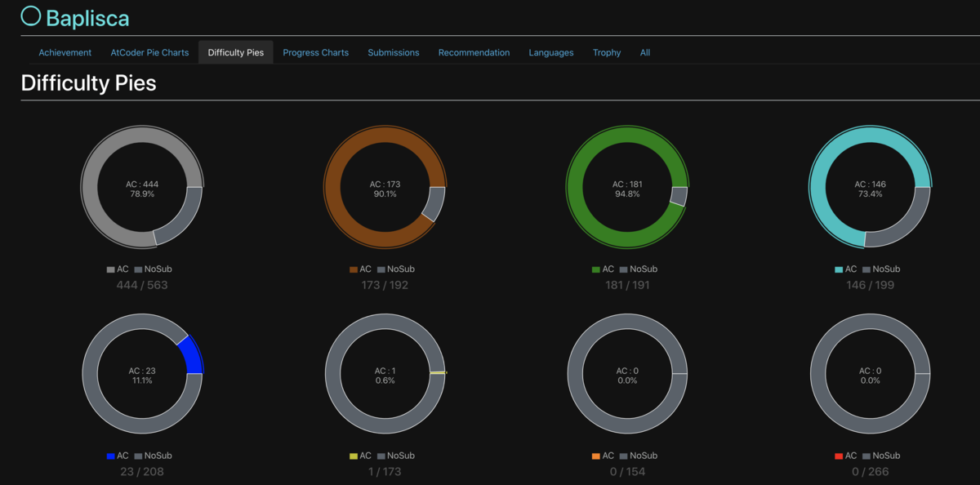Toggle NoSub legend above 444 / 563

(154, 269)
